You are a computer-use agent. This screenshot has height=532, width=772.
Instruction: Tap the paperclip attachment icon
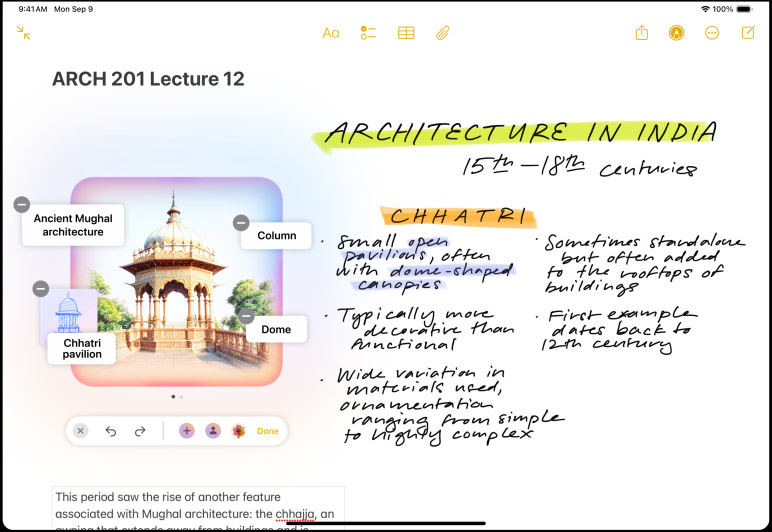pos(441,33)
